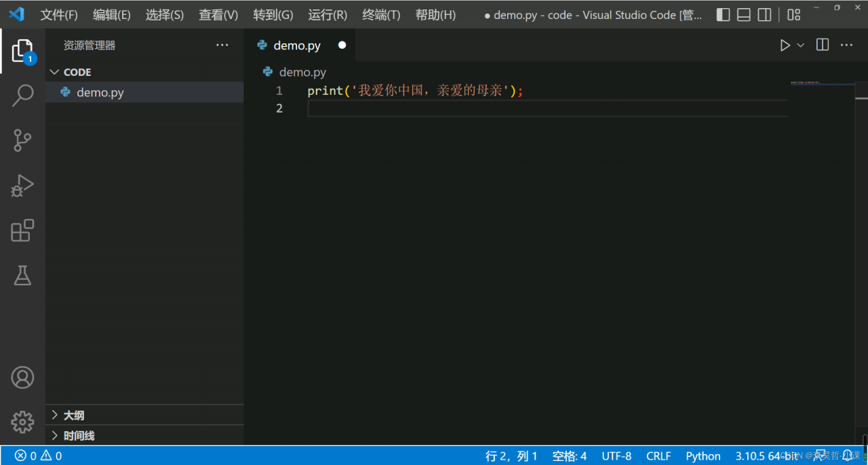Open the 运行(R) menu
Viewport: 868px width, 465px height.
[328, 15]
